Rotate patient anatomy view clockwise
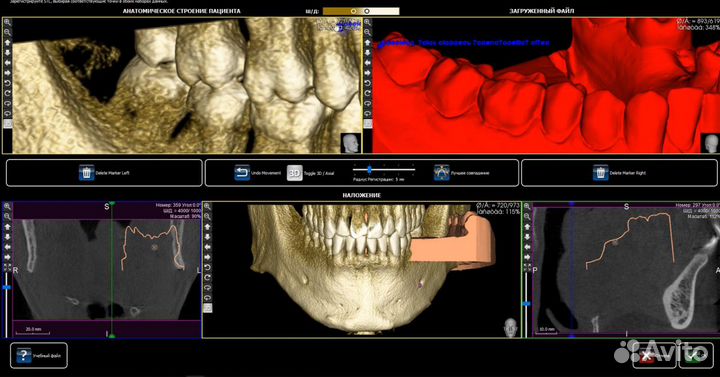Viewport: 720px width, 377px height. (7, 93)
